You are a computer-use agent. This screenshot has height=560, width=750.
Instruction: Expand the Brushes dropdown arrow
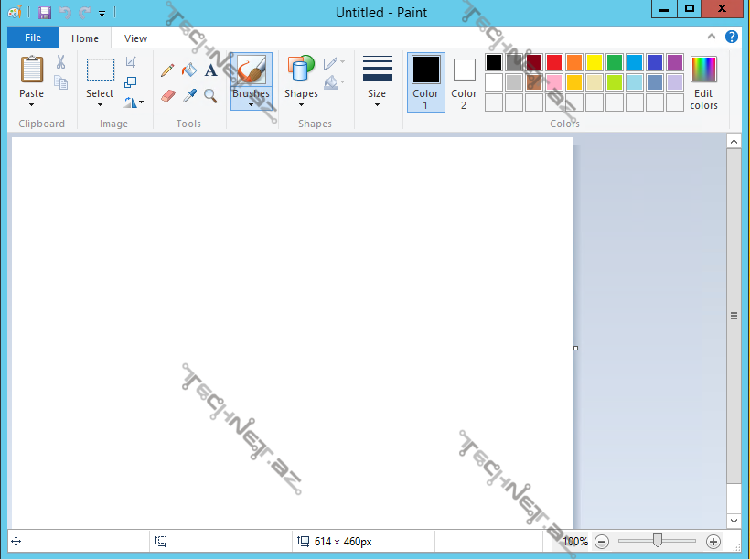[x=251, y=104]
